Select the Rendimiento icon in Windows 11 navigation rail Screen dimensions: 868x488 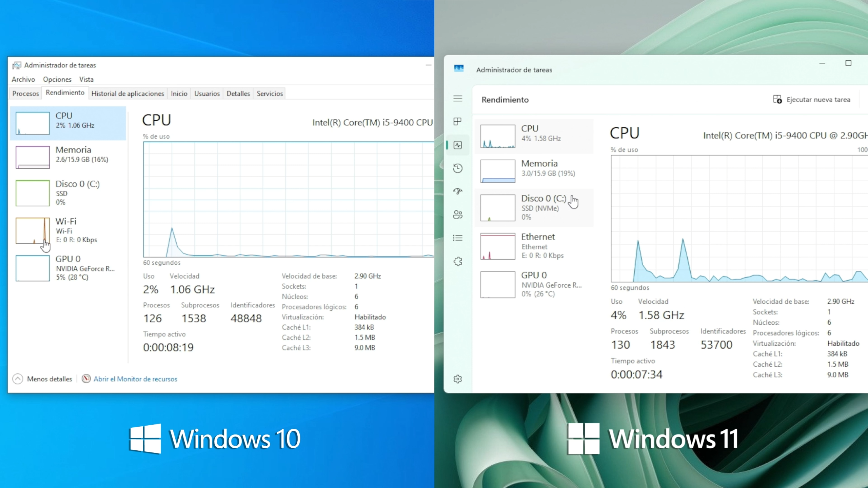458,145
